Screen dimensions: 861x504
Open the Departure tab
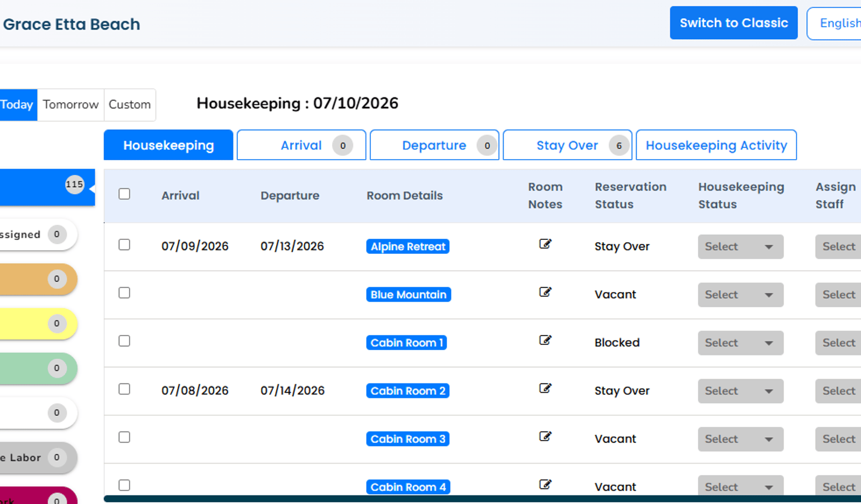pyautogui.click(x=434, y=145)
